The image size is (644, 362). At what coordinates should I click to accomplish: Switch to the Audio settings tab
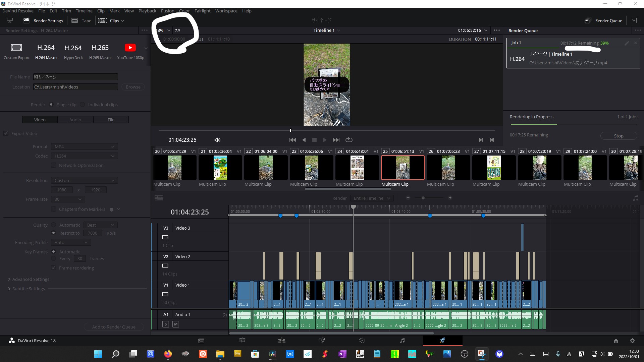click(75, 120)
